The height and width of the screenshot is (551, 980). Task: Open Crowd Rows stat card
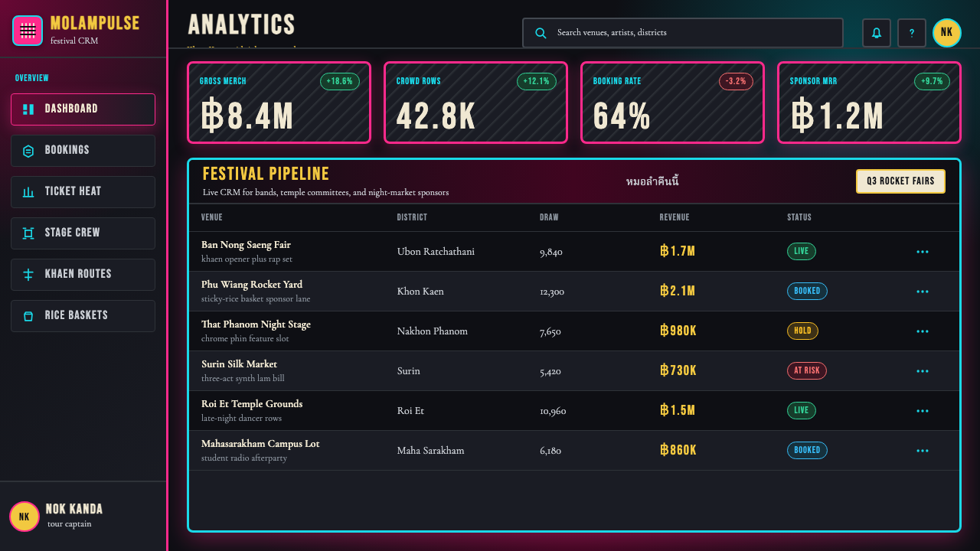(475, 103)
